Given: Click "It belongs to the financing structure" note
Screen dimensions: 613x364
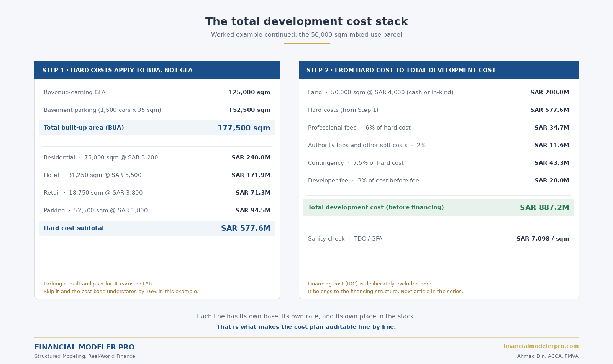Looking at the screenshot, I should coord(385,292).
